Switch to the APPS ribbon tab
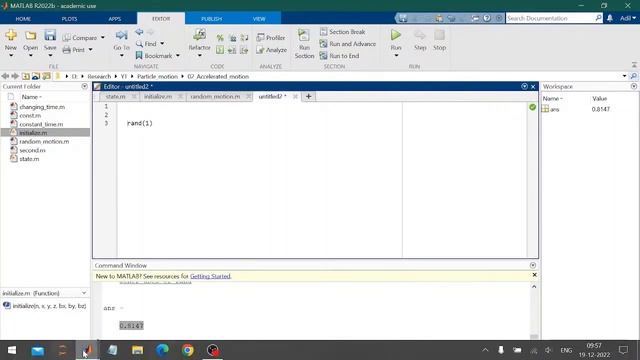The image size is (640, 360). point(115,19)
